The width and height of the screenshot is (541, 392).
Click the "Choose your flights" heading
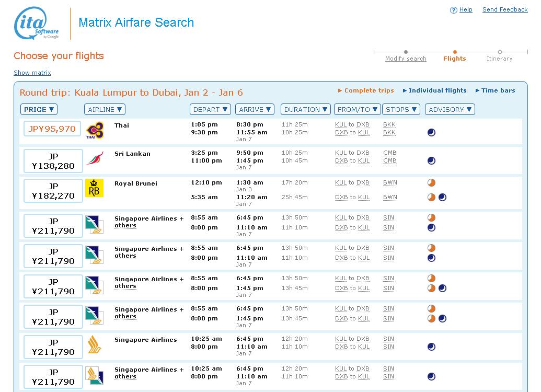point(59,56)
